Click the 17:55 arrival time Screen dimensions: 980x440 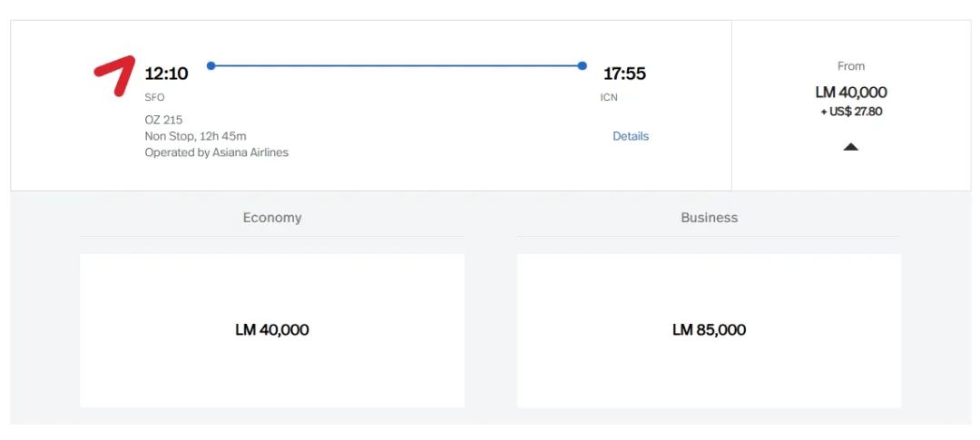tap(624, 73)
